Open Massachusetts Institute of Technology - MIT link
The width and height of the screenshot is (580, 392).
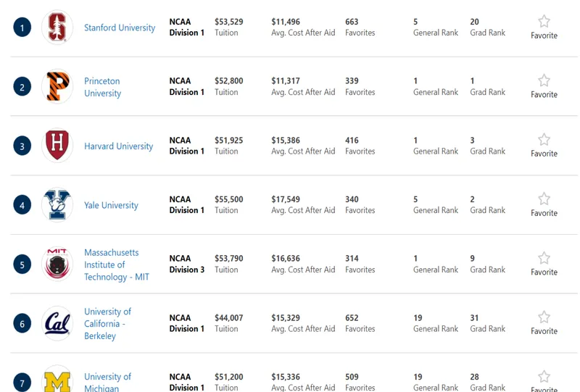117,264
